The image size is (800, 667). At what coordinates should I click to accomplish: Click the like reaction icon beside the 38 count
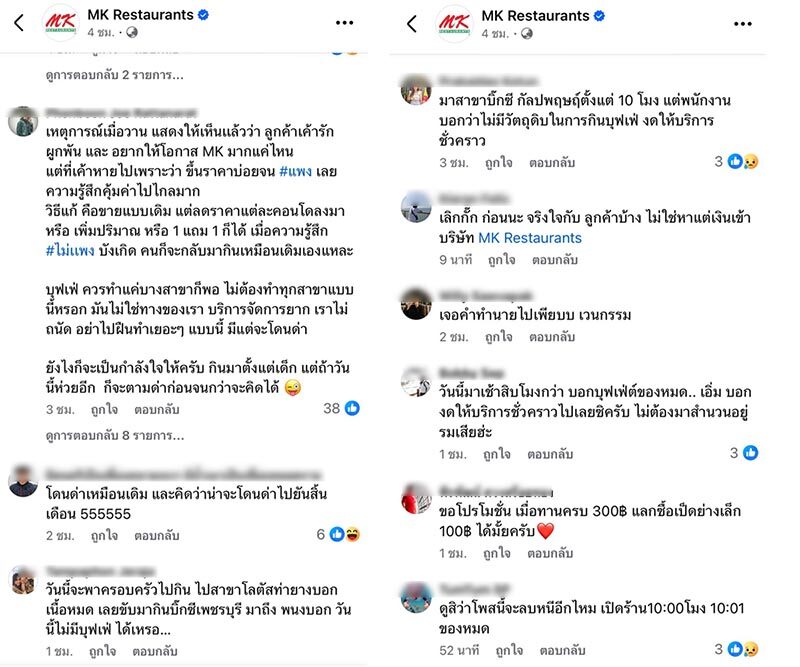pos(352,409)
